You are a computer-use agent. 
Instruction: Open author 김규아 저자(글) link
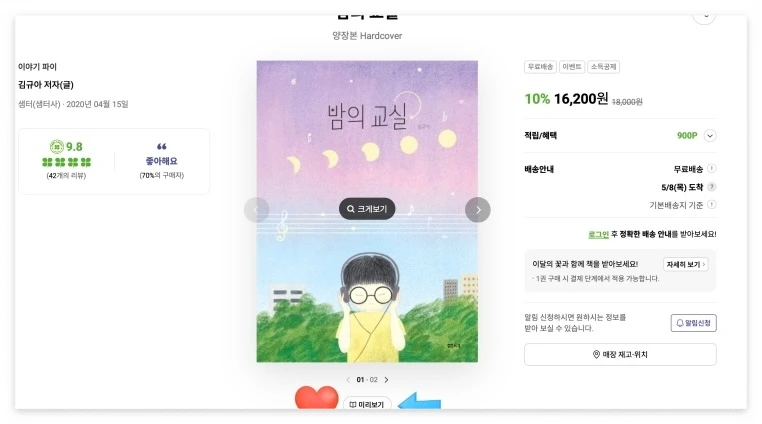pos(46,85)
